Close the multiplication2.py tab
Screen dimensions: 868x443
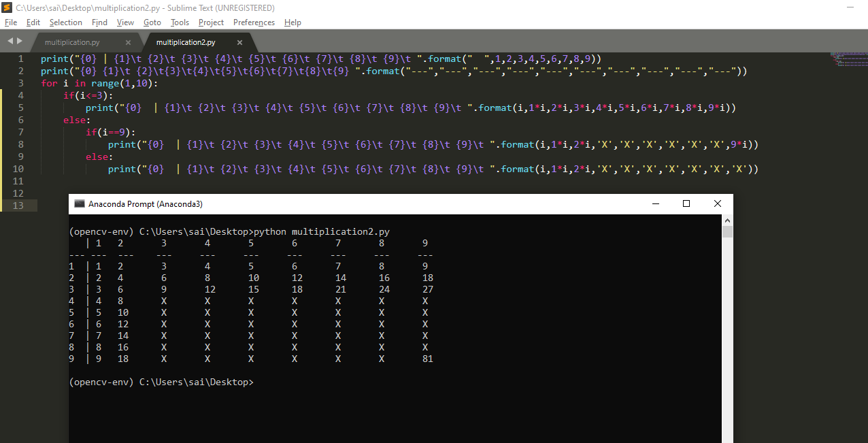pos(239,42)
